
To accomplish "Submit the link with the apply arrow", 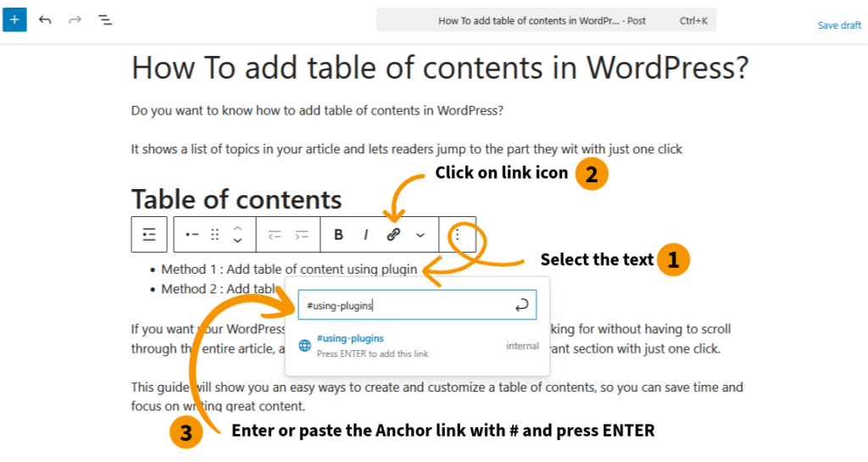I will coord(522,305).
